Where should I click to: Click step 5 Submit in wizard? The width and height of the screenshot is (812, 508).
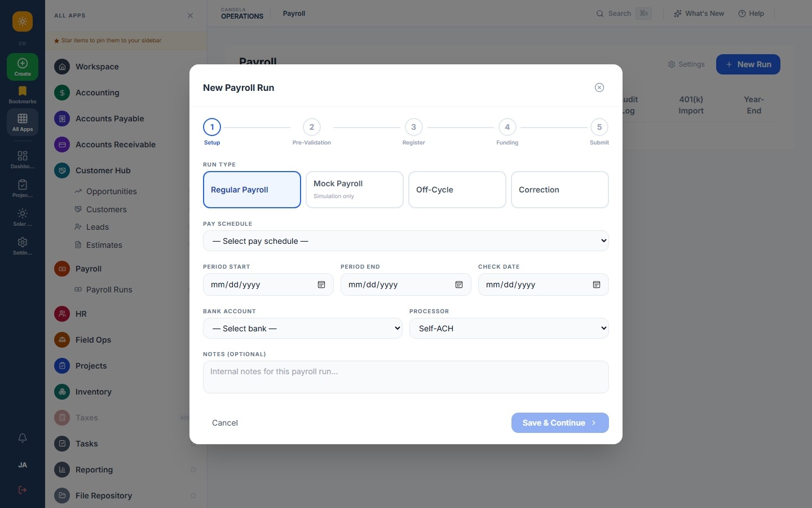tap(599, 127)
